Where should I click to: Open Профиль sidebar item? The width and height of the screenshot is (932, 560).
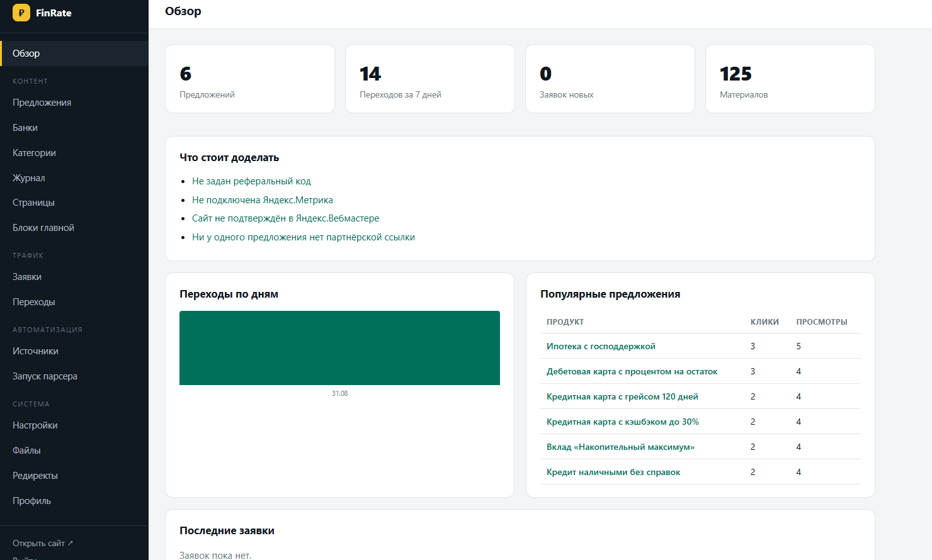(74, 501)
